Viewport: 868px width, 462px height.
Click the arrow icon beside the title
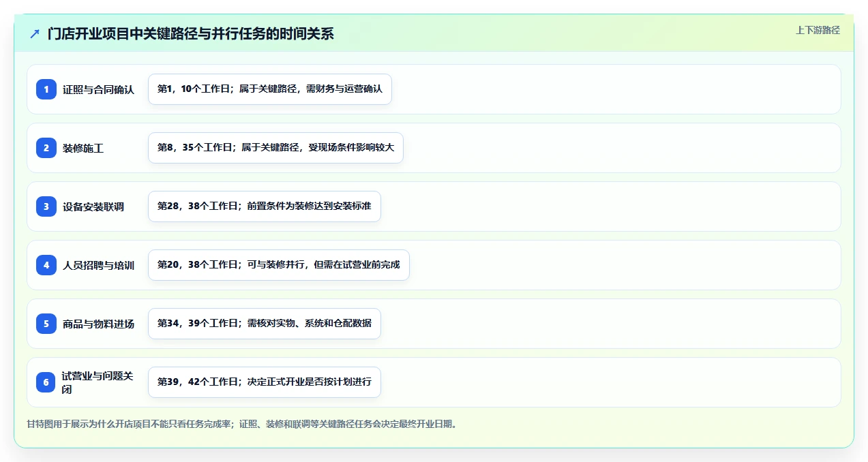[x=35, y=33]
